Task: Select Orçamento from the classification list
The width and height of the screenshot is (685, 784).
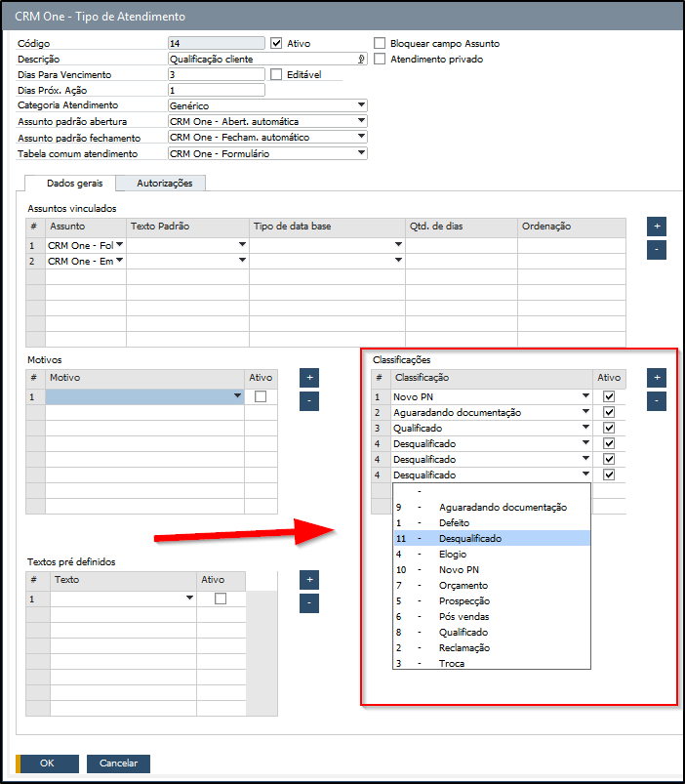Action: [x=464, y=585]
